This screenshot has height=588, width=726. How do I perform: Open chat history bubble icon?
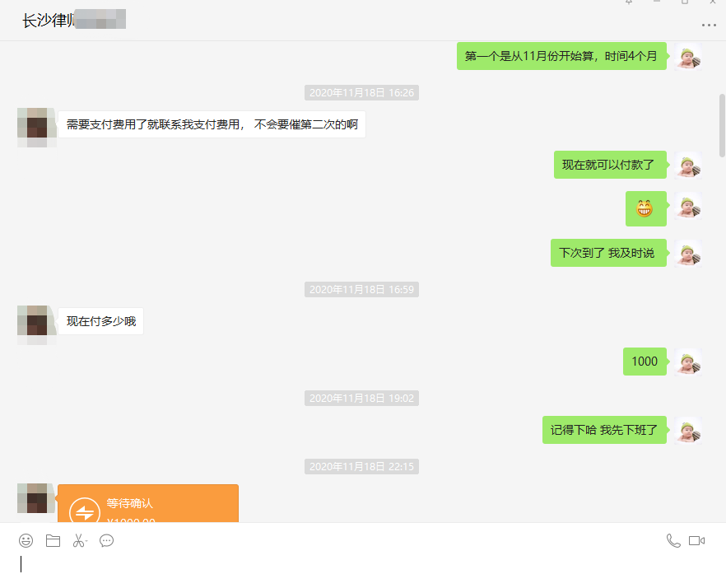click(106, 541)
